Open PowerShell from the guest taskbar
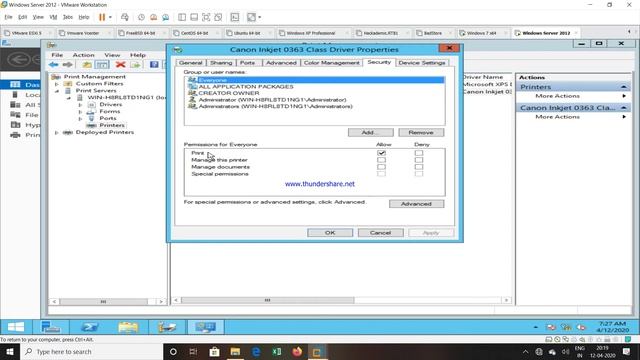640x360 pixels. click(89, 327)
